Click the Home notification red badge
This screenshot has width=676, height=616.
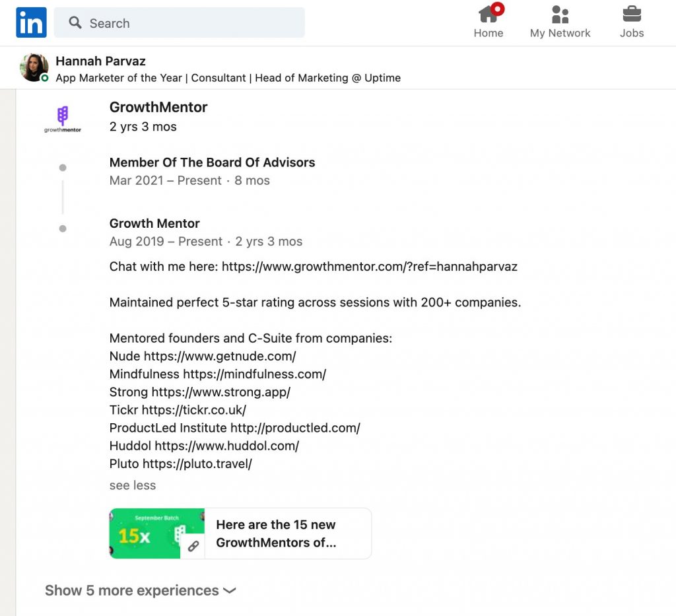[x=497, y=9]
